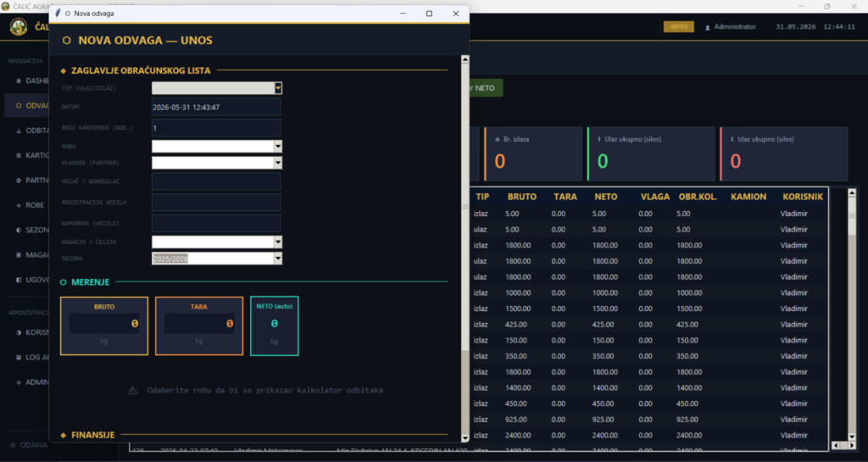Viewport: 868px width, 462px height.
Task: Click the Partneri sidebar icon
Action: pos(19,181)
